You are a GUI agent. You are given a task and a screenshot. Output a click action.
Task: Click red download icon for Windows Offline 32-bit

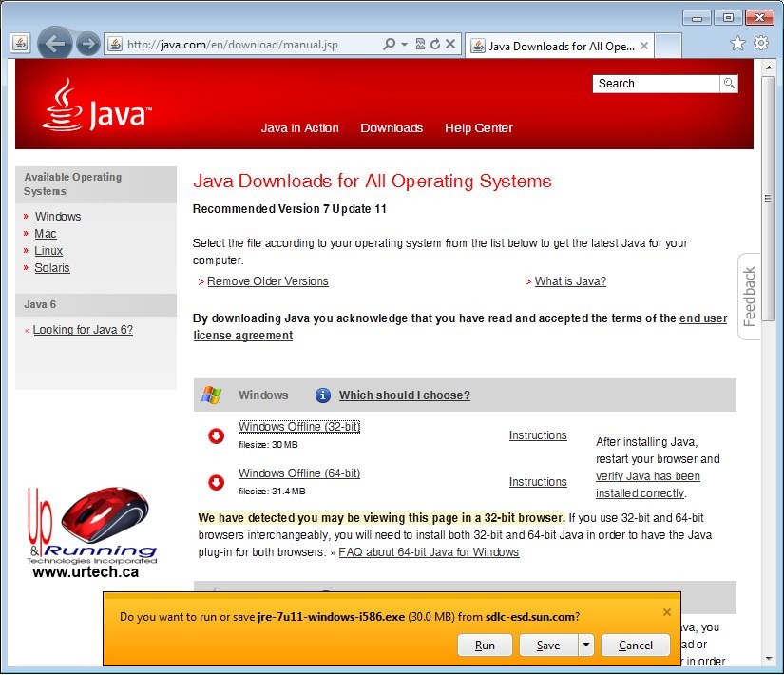(x=216, y=435)
